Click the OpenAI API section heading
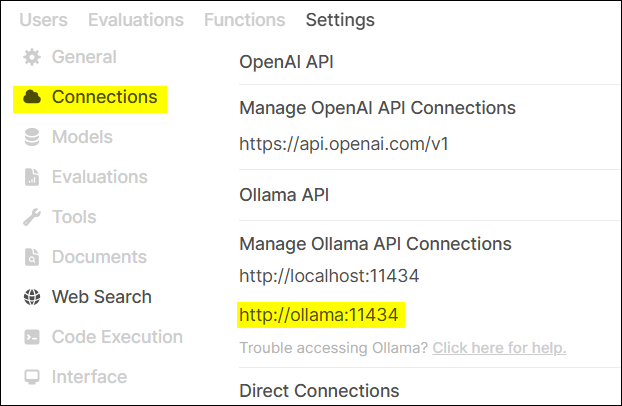The width and height of the screenshot is (622, 406). [x=286, y=62]
